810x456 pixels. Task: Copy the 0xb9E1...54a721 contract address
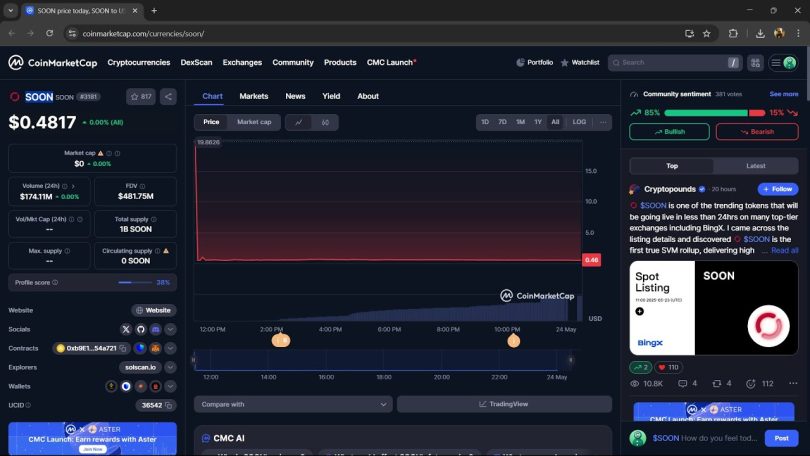coord(123,349)
